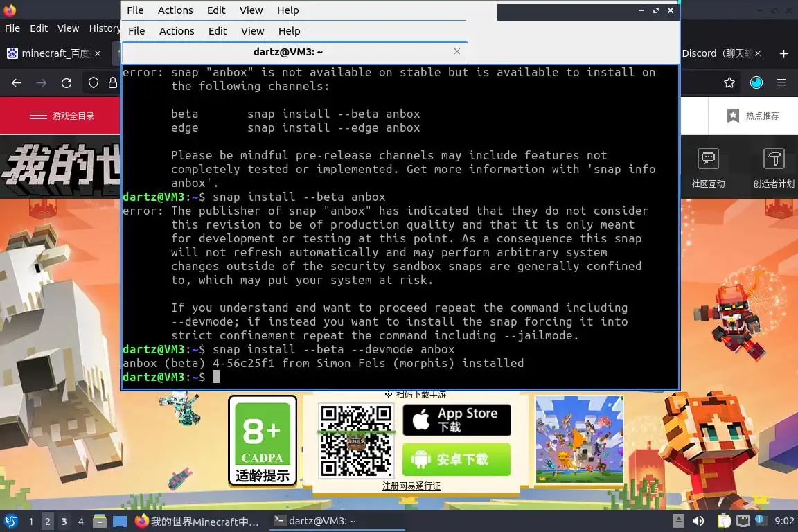
Task: Click the QR code image
Action: 356,441
